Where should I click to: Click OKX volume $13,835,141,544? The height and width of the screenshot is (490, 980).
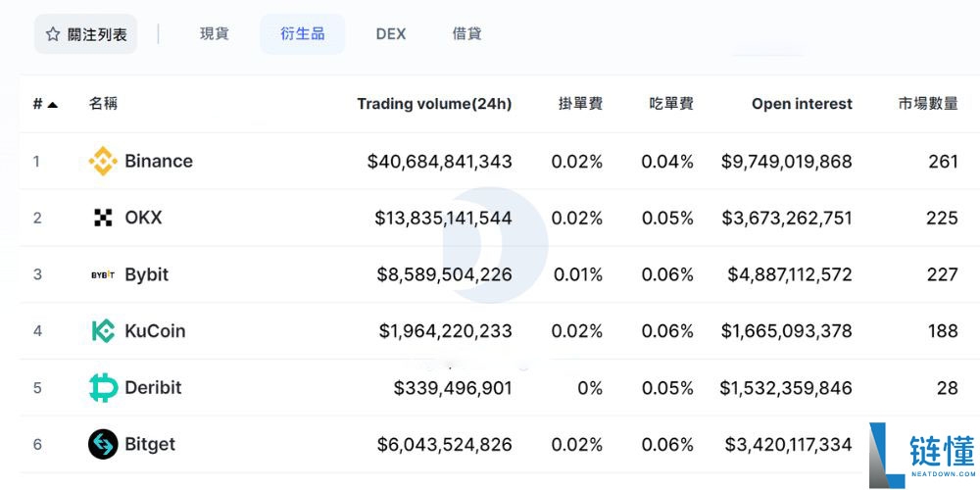point(443,218)
